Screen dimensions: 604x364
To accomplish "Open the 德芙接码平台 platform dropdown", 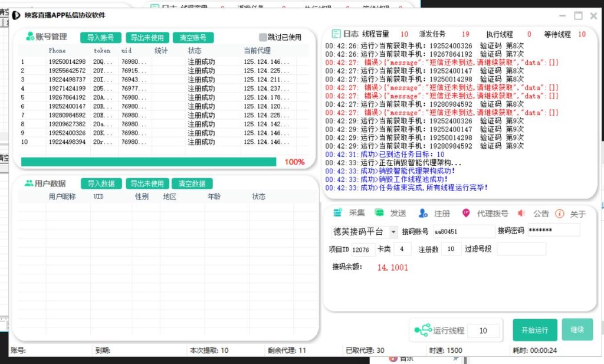I will [392, 231].
